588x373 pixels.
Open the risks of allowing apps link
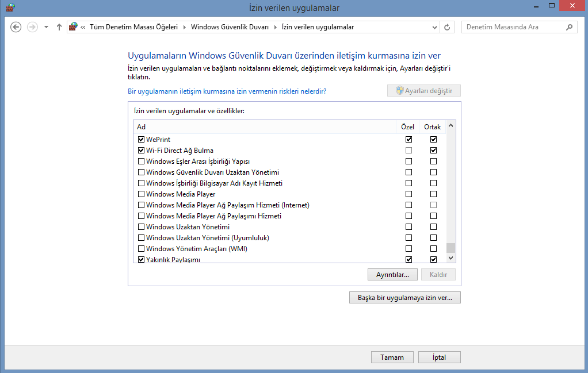click(227, 91)
